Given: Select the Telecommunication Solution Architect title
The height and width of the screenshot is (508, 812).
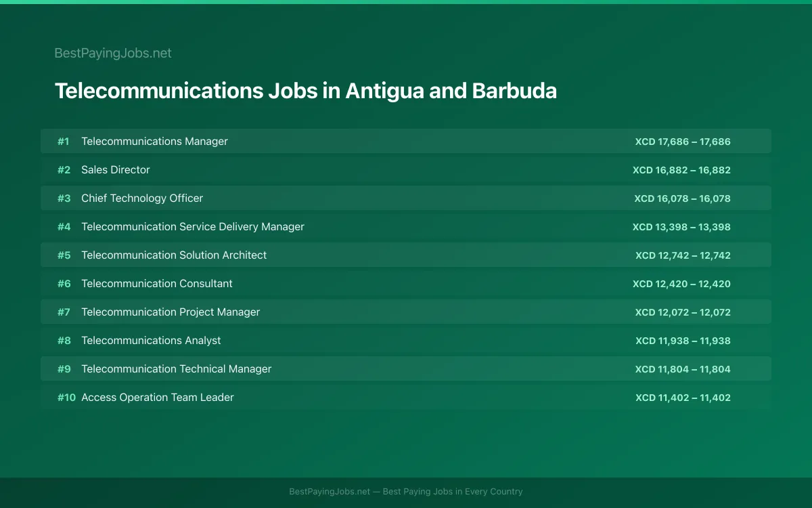Looking at the screenshot, I should click(174, 255).
